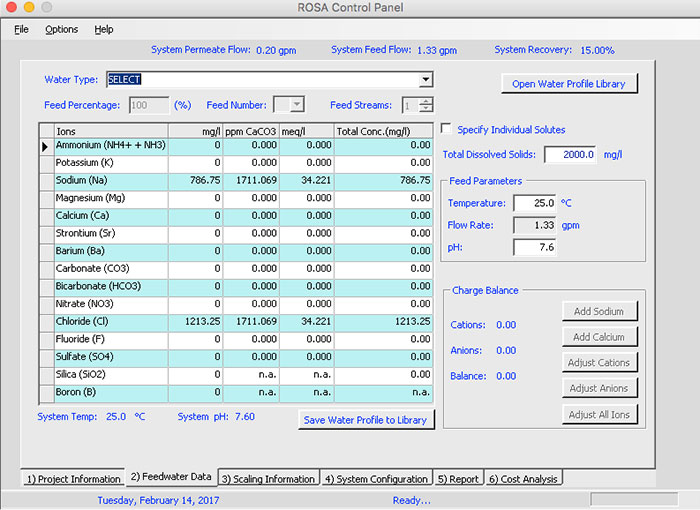Open the File menu
Screen dimensions: 700x510
point(21,29)
